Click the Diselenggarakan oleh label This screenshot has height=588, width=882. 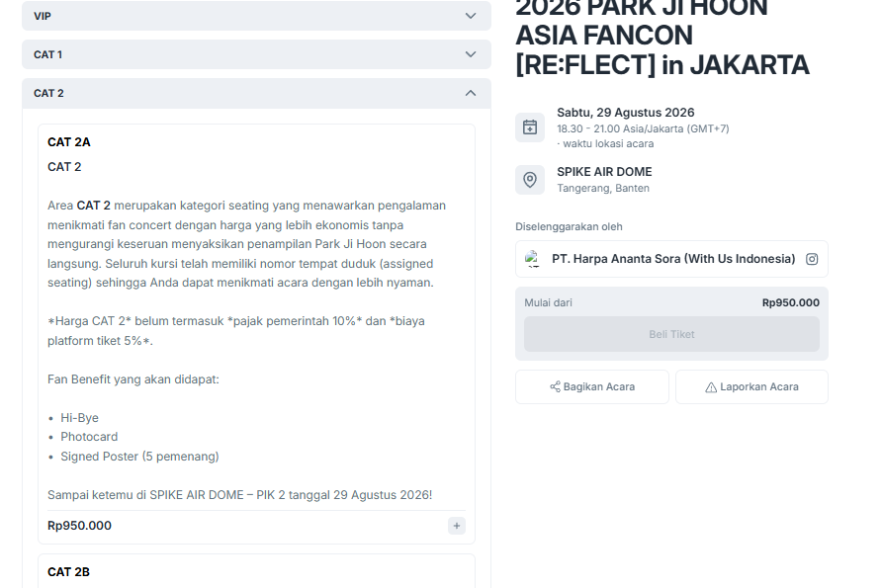coord(569,226)
